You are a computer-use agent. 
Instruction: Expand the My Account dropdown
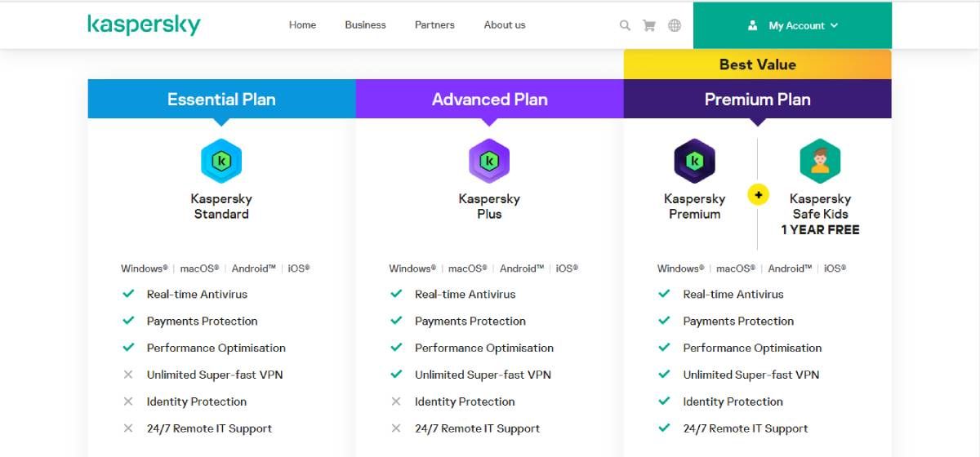(792, 25)
